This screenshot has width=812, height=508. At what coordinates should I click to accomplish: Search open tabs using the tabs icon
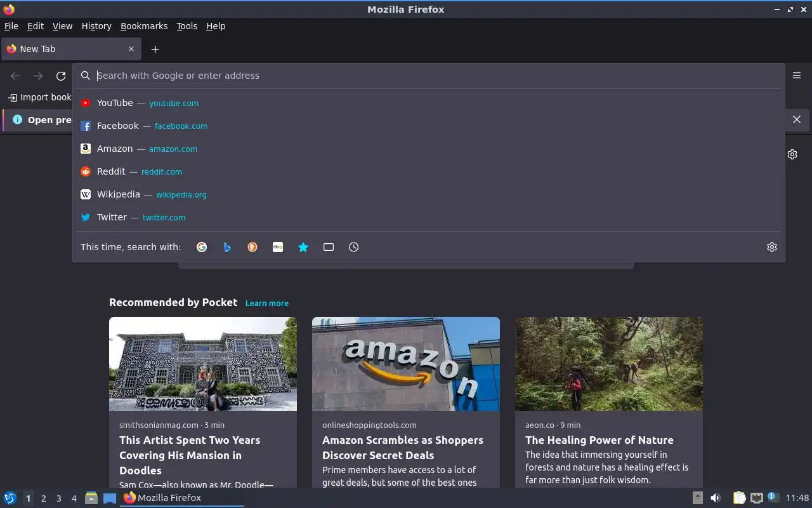coord(329,247)
